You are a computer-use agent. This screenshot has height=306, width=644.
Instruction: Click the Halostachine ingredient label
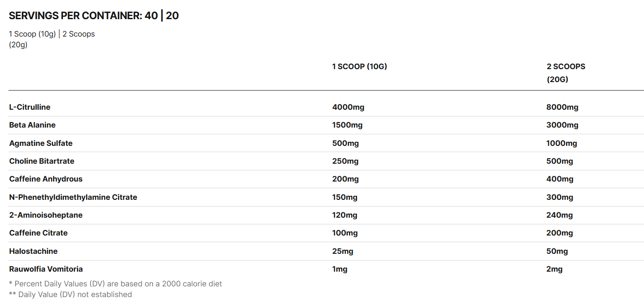click(33, 251)
